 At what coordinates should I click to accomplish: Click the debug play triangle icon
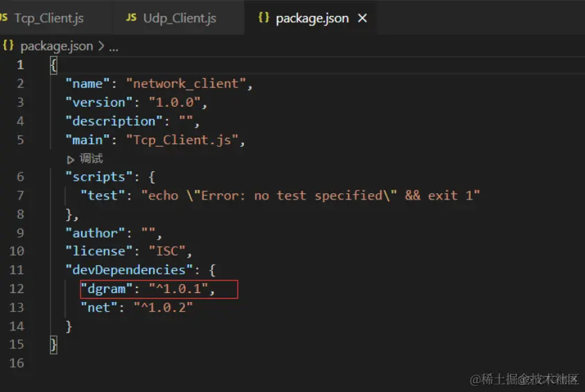pyautogui.click(x=70, y=160)
